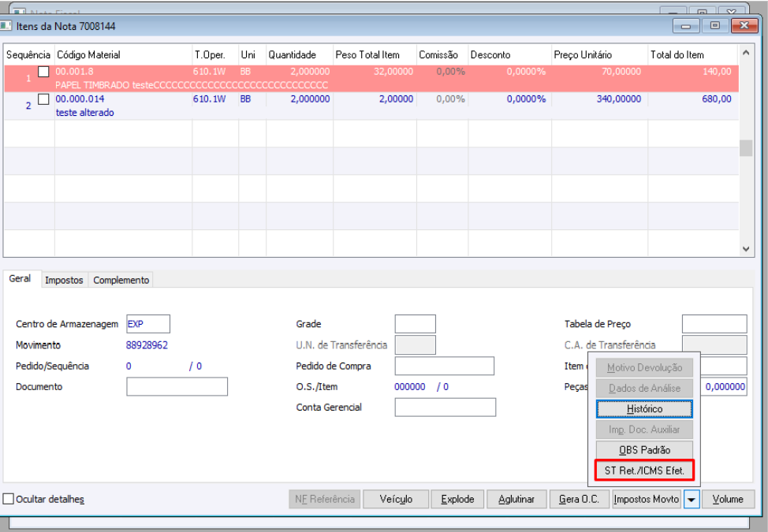Enable the Ocultar detalhes checkbox
This screenshot has height=532, width=768.
click(x=9, y=499)
